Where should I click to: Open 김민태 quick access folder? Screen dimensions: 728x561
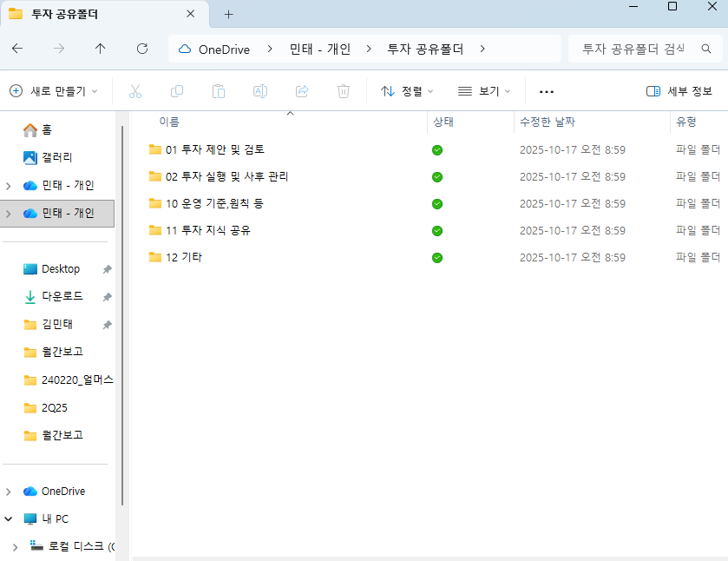click(48, 325)
